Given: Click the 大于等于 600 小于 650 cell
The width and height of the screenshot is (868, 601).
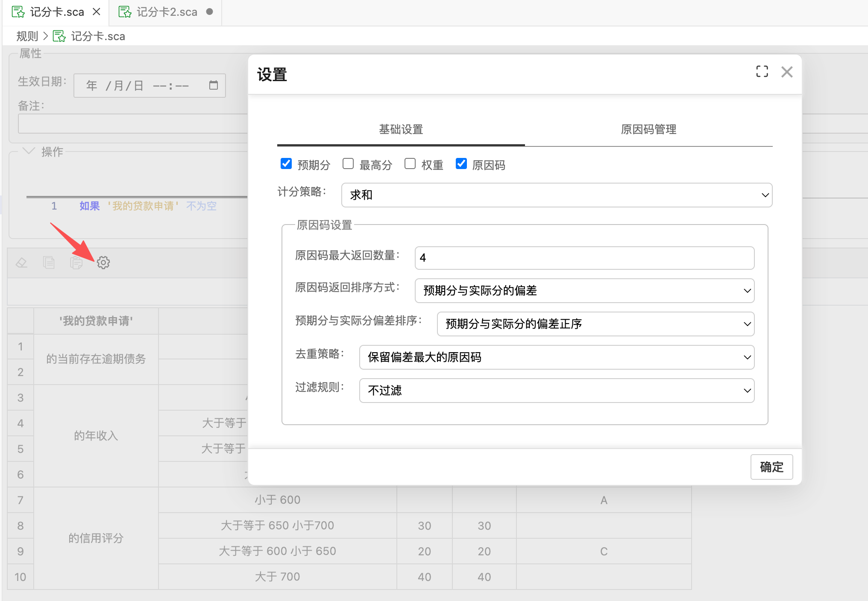Looking at the screenshot, I should [x=278, y=551].
